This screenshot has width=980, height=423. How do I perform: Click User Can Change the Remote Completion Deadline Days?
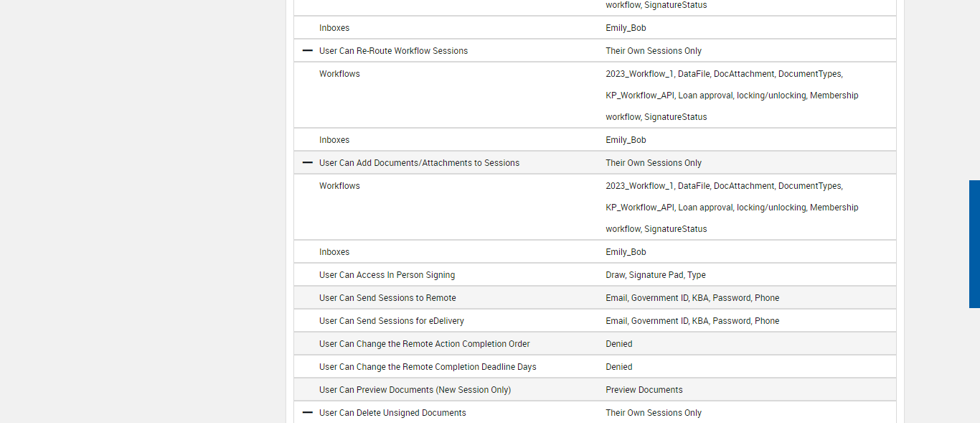(x=428, y=367)
